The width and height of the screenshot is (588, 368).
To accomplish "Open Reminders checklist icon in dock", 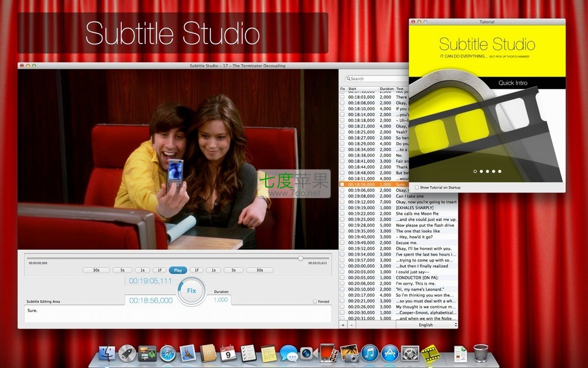I will pyautogui.click(x=248, y=353).
